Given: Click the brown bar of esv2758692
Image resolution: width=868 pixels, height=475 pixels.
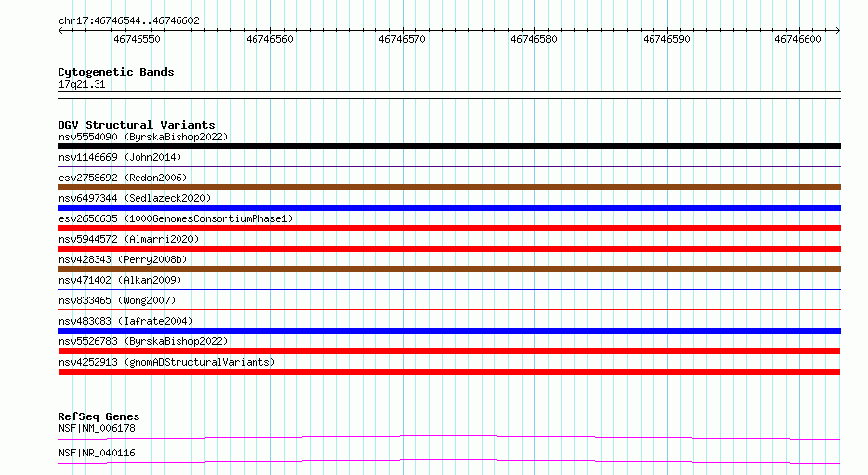Looking at the screenshot, I should (x=449, y=187).
